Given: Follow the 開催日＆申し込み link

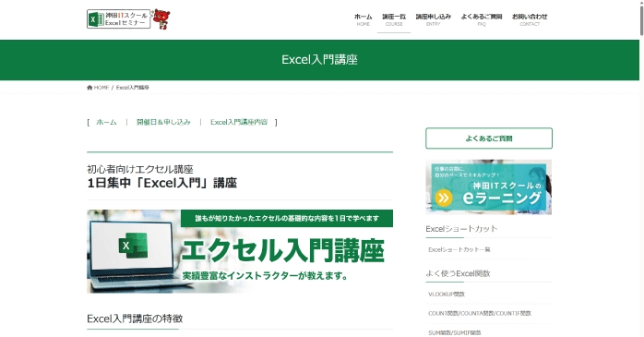Looking at the screenshot, I should point(163,122).
